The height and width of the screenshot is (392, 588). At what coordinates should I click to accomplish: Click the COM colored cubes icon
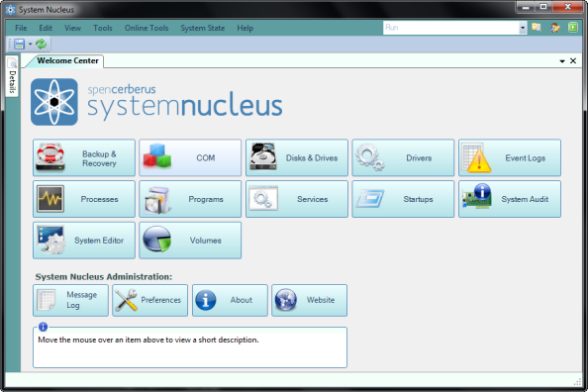click(x=157, y=155)
